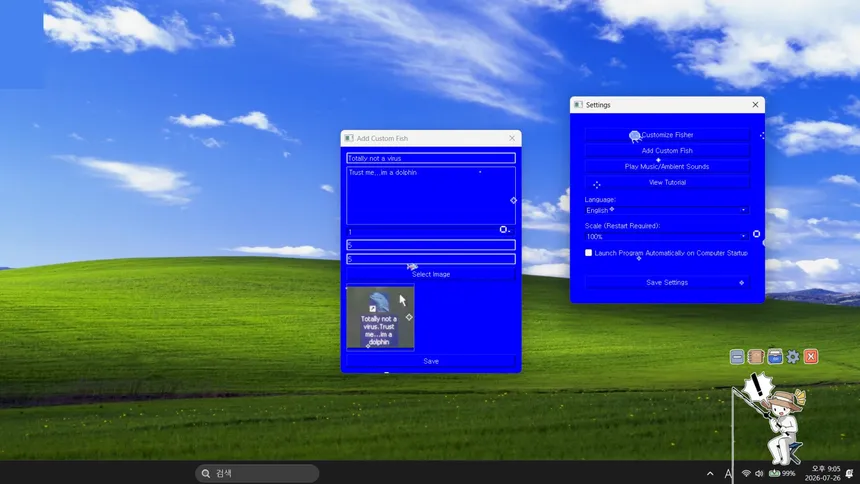Click the volume speaker icon in the tray
The height and width of the screenshot is (484, 860).
click(759, 473)
